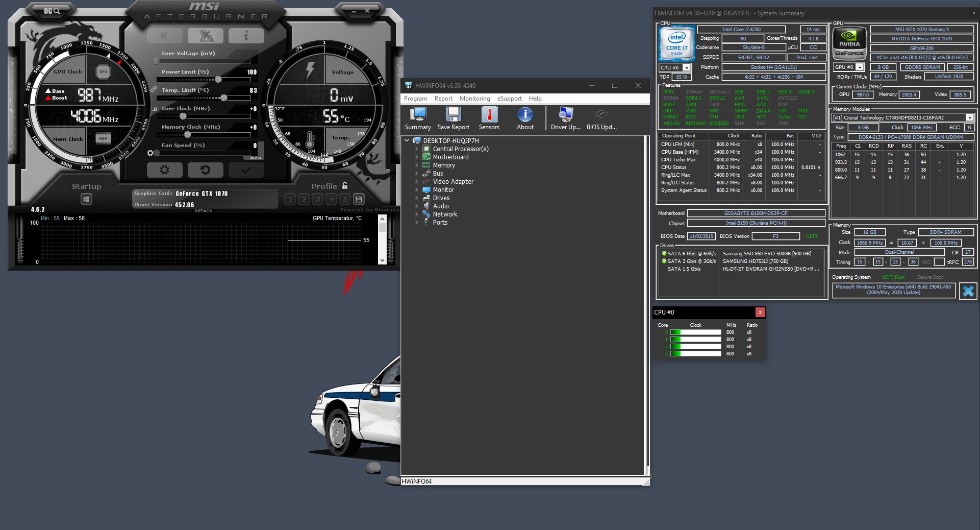Click the bar-graph icon beside Core Clock

(x=155, y=109)
